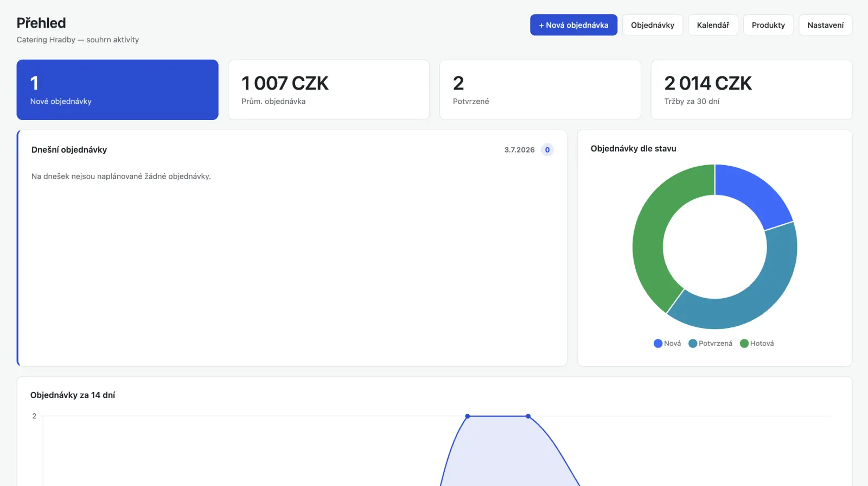The image size is (868, 486).
Task: Click the first data point on line chart
Action: coord(468,416)
